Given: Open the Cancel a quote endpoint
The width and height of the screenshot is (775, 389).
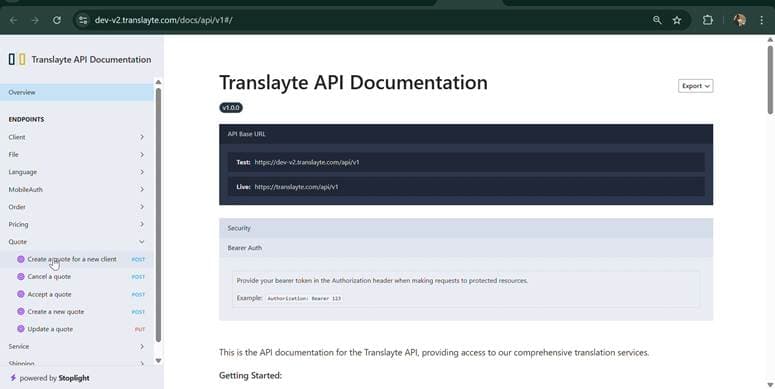Looking at the screenshot, I should click(x=77, y=277).
